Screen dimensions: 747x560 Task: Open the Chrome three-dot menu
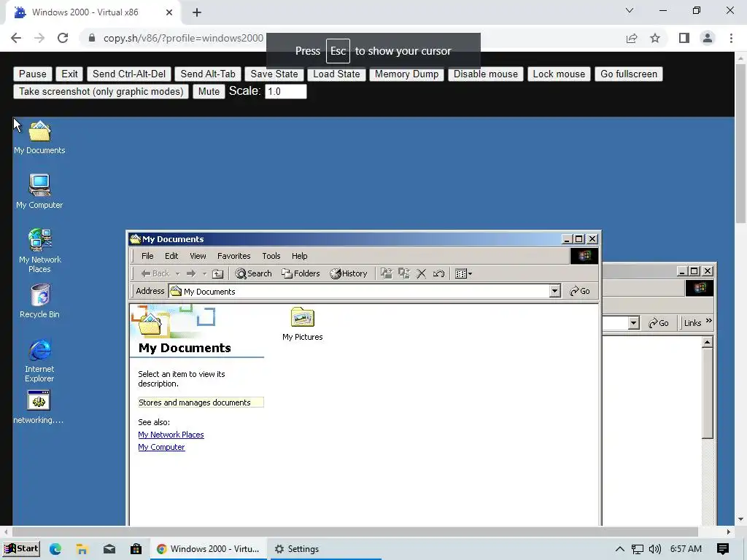click(x=731, y=38)
